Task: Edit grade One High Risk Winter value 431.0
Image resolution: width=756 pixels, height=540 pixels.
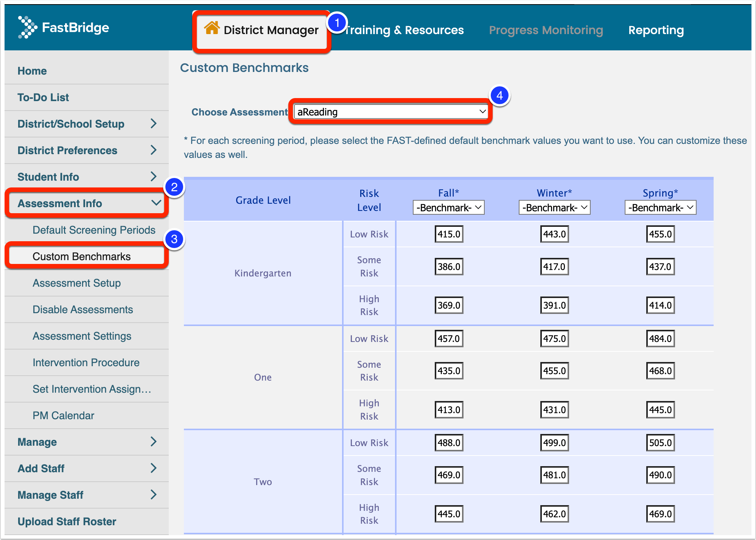Action: click(x=555, y=410)
